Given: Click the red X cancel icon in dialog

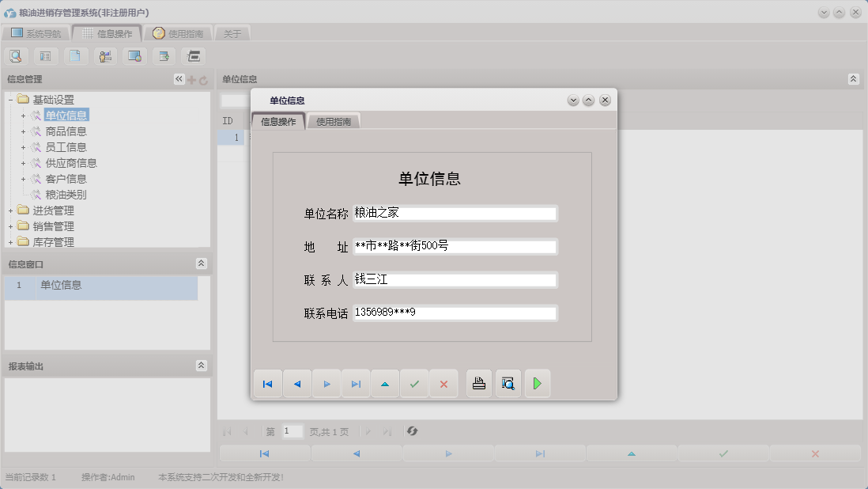Looking at the screenshot, I should point(443,383).
